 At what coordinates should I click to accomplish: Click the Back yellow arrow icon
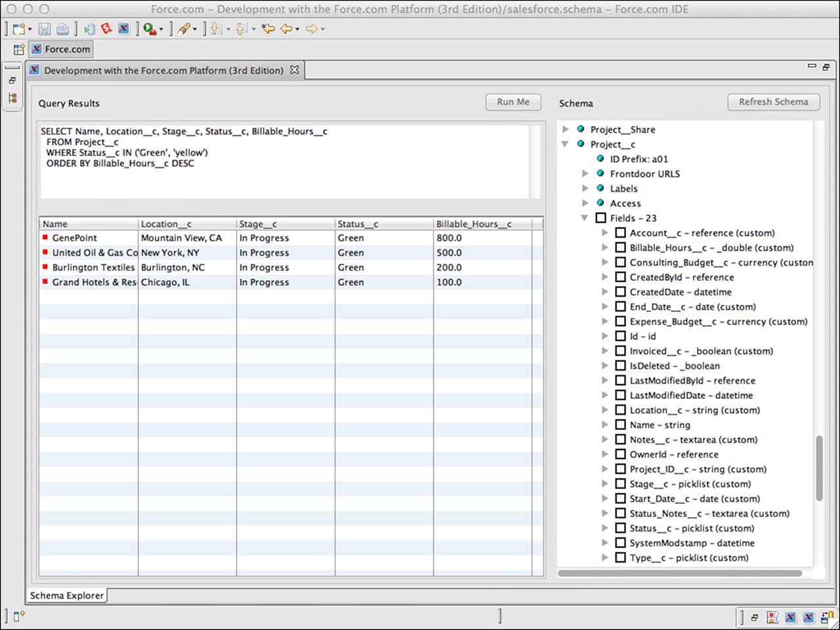click(x=286, y=29)
